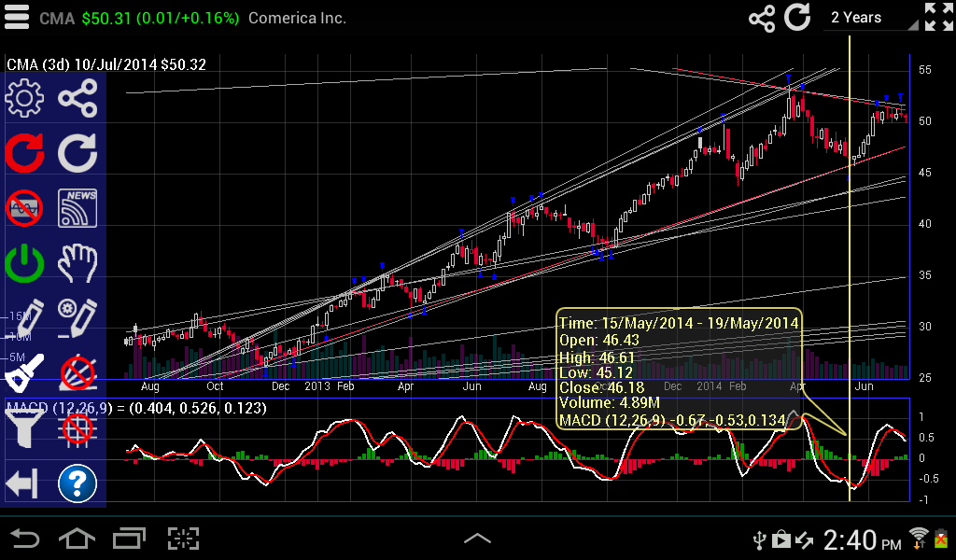Tap the top bar share icon
This screenshot has width=956, height=560.
(762, 19)
